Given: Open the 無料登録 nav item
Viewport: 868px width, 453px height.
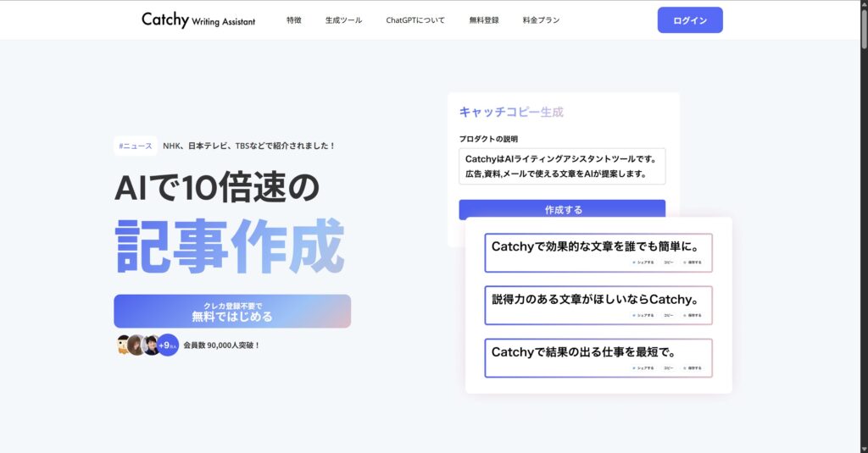Looking at the screenshot, I should (x=484, y=20).
